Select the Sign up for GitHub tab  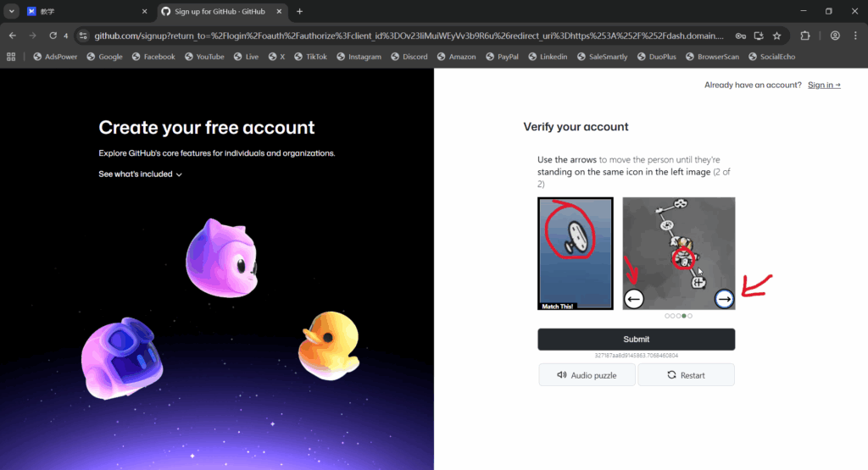tap(219, 12)
